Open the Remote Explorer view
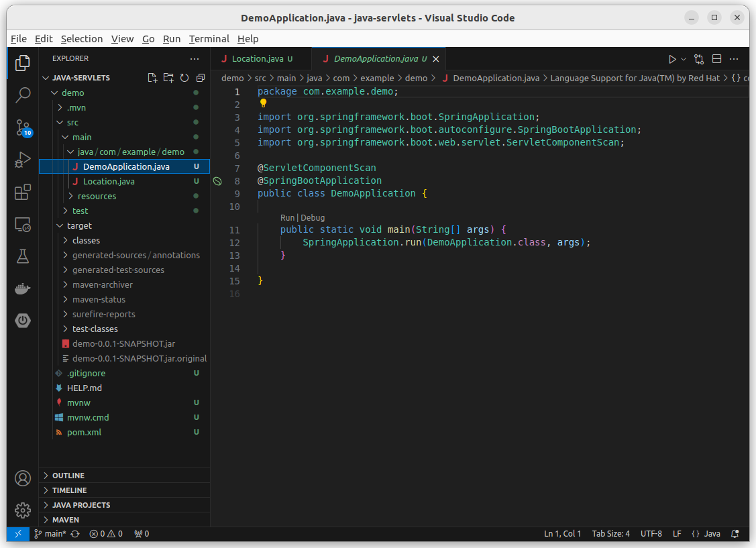This screenshot has width=756, height=548. 23,224
